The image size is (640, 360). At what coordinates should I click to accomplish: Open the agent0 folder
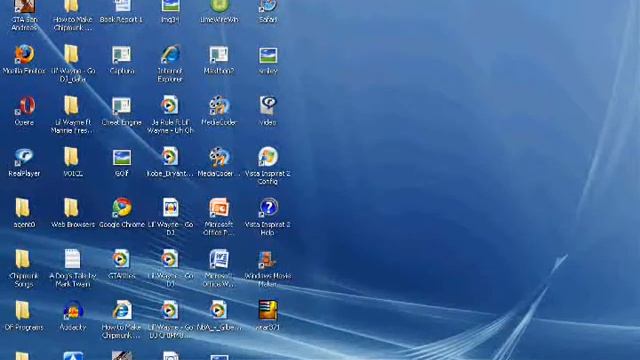23,208
